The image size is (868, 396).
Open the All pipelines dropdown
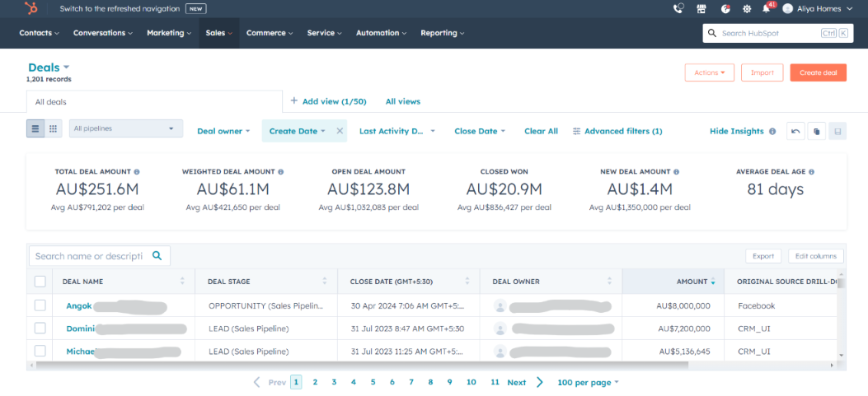tap(126, 128)
